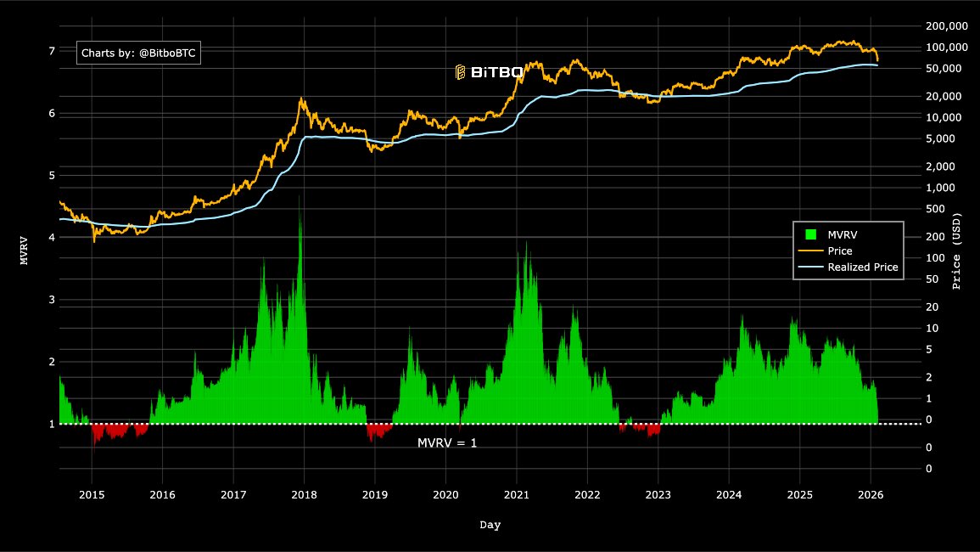Toggle the Realized Price legend entry
Screen dimensions: 980x552
point(848,268)
